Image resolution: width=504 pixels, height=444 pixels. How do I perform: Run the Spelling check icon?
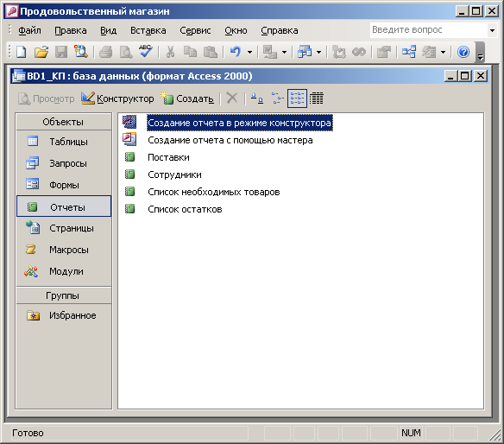[x=146, y=52]
